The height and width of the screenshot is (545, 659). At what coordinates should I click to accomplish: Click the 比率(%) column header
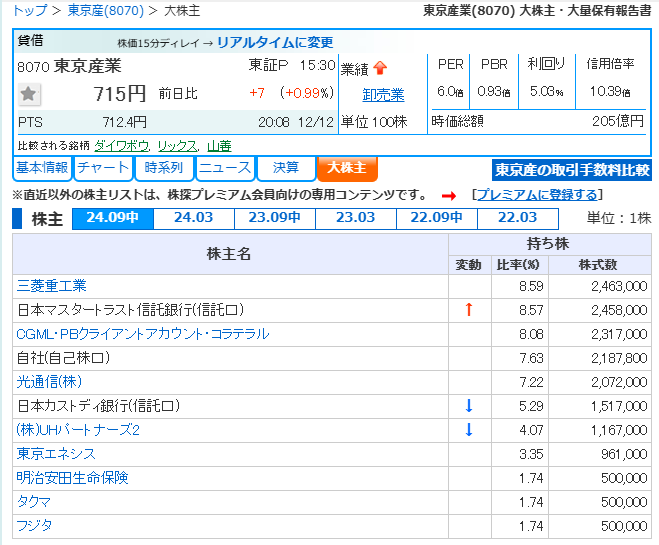518,265
